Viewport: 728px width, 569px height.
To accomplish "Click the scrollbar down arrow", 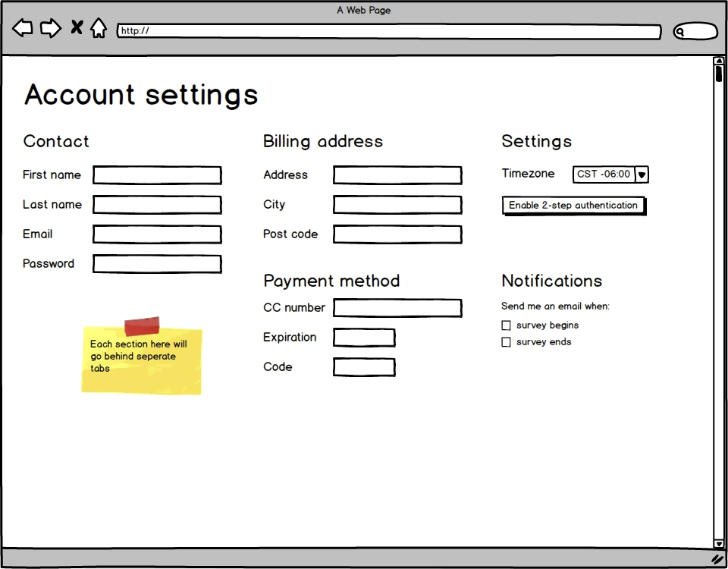I will point(719,543).
